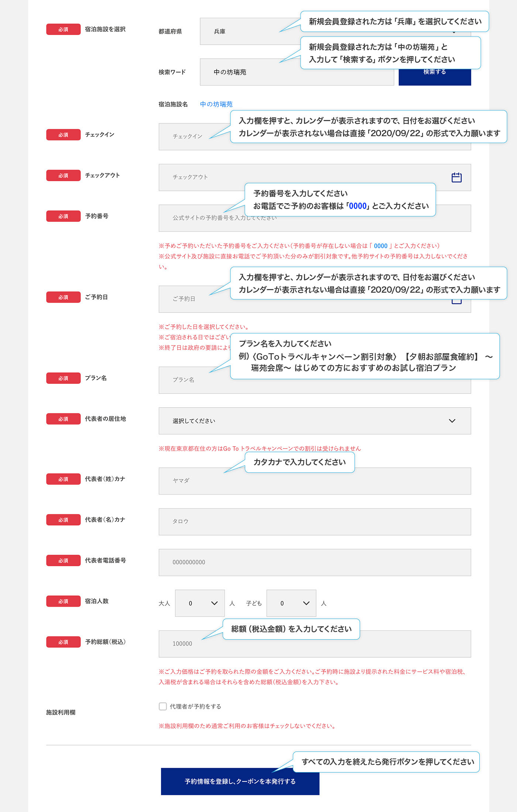The width and height of the screenshot is (517, 812).
Task: Expand the 代表者の居住地 residence dropdown
Action: pyautogui.click(x=315, y=421)
